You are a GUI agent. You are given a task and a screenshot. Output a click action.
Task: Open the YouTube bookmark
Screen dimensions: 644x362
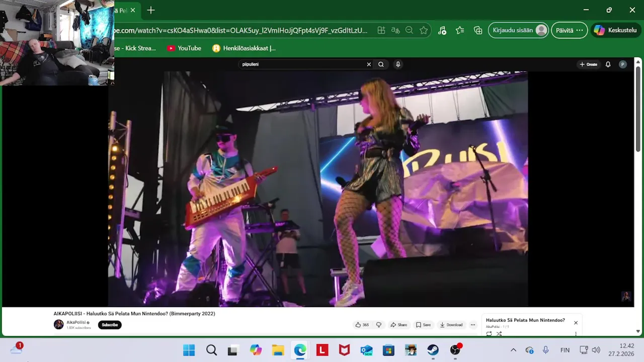click(x=184, y=48)
